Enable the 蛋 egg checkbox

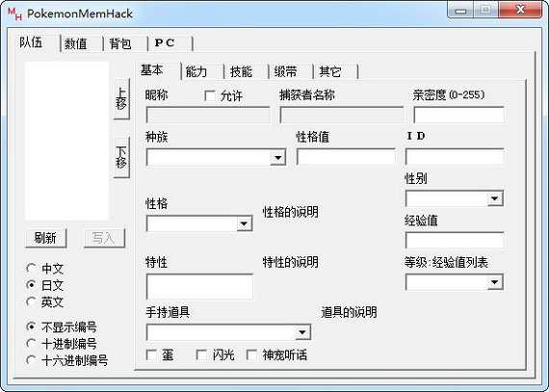(x=151, y=355)
